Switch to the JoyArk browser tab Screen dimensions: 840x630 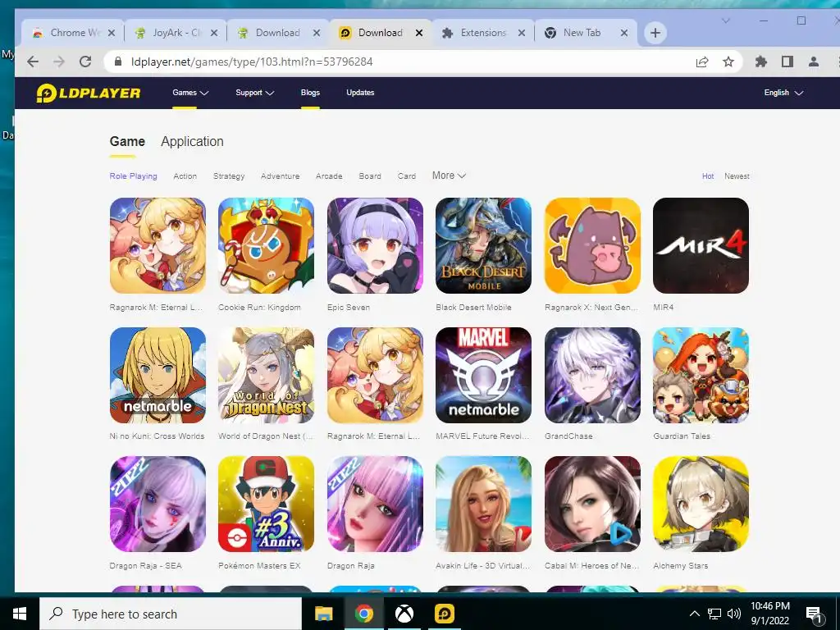(x=176, y=33)
